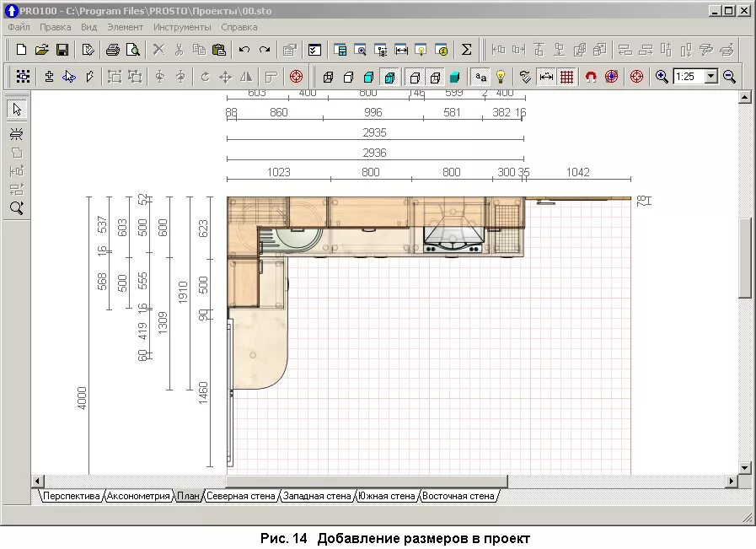Open the 1:25 scale dropdown

710,77
